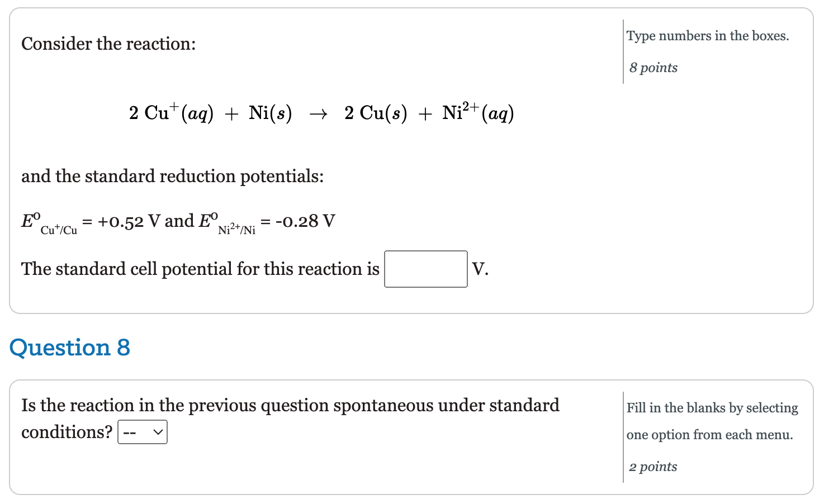Click the '8 points' label
824x504 pixels.
[653, 68]
